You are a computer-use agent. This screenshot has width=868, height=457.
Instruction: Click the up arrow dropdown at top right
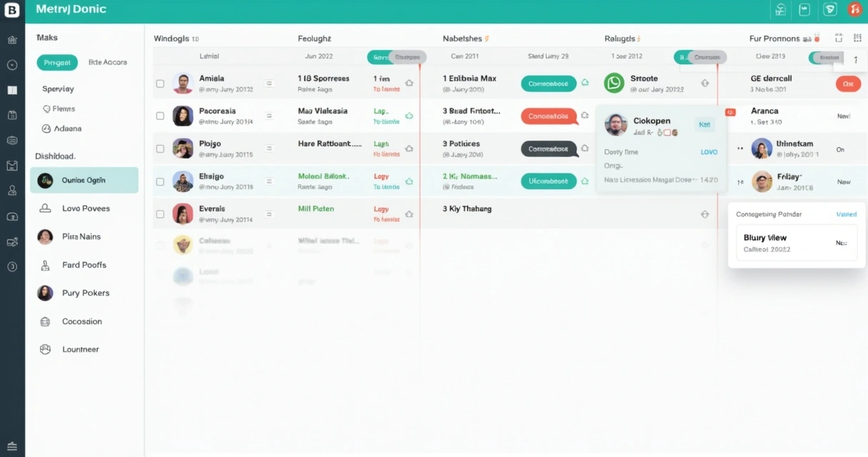click(856, 60)
